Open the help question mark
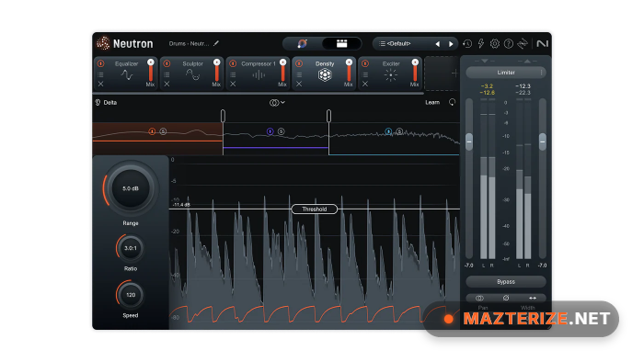The height and width of the screenshot is (362, 644). pos(509,43)
